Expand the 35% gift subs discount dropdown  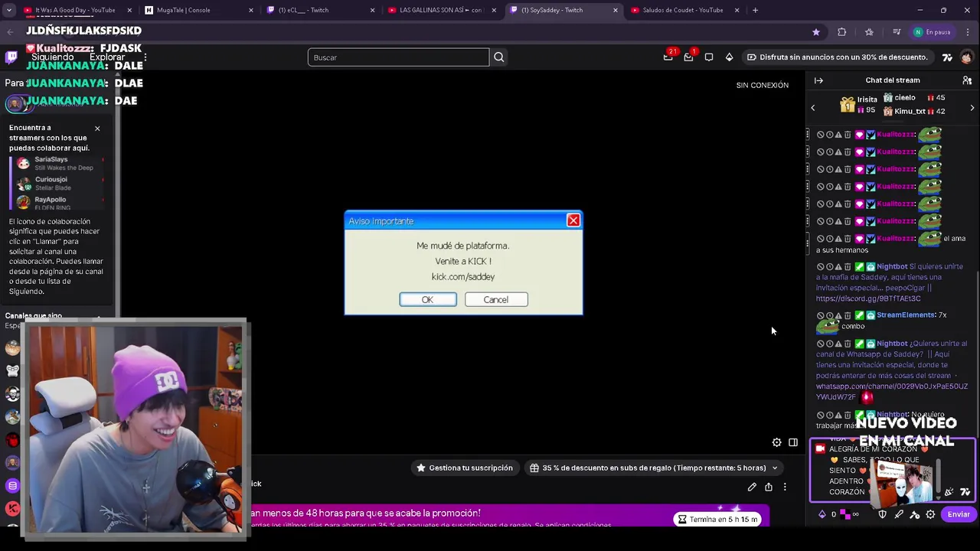pyautogui.click(x=654, y=468)
